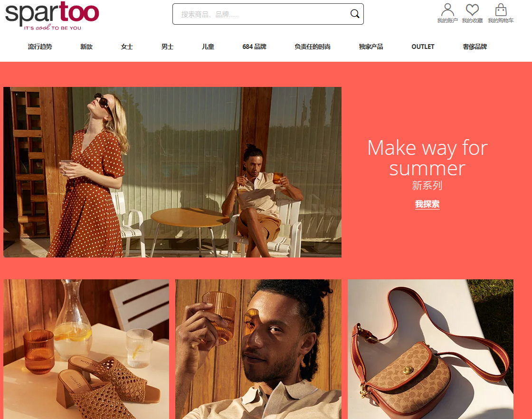Select the 女士 category
This screenshot has width=532, height=419.
[126, 47]
